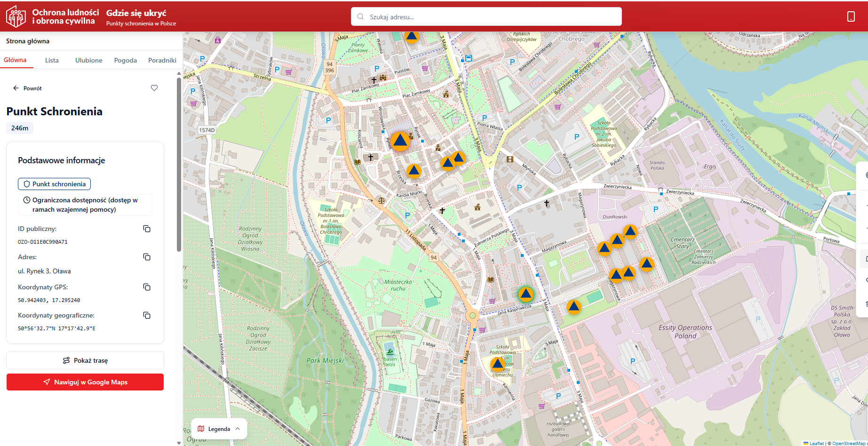868x446 pixels.
Task: Click Nawiguj w Google Maps button
Action: tap(85, 382)
